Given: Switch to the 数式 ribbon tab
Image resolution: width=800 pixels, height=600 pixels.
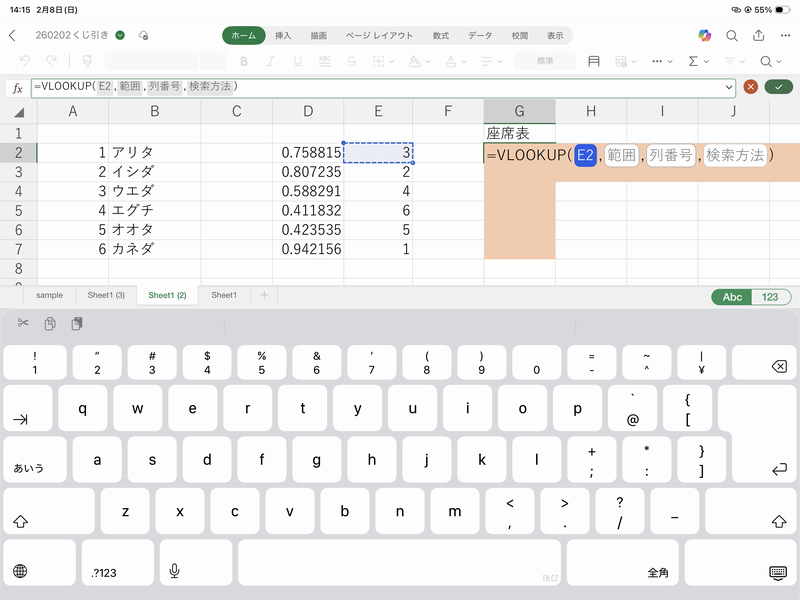Looking at the screenshot, I should point(441,35).
